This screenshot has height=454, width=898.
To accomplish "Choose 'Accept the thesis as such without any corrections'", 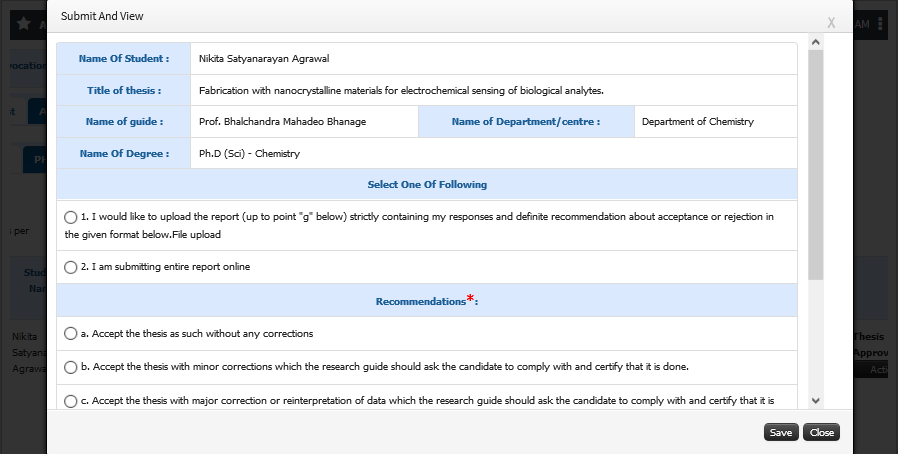I will pos(70,334).
